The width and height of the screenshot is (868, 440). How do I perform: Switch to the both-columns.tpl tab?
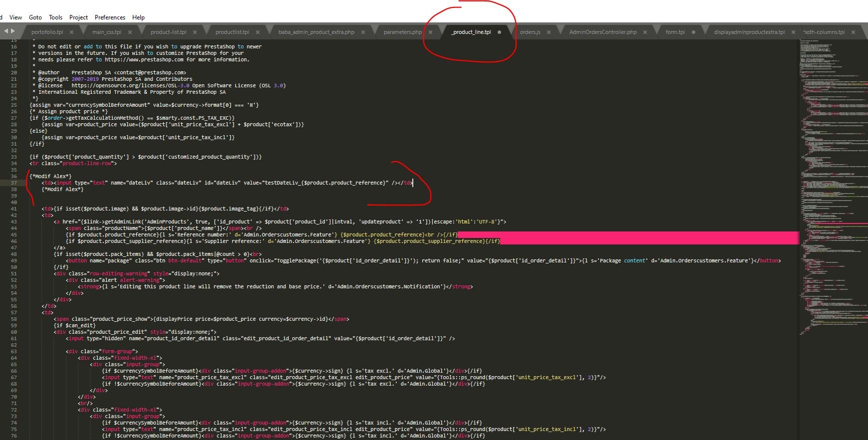pos(824,32)
